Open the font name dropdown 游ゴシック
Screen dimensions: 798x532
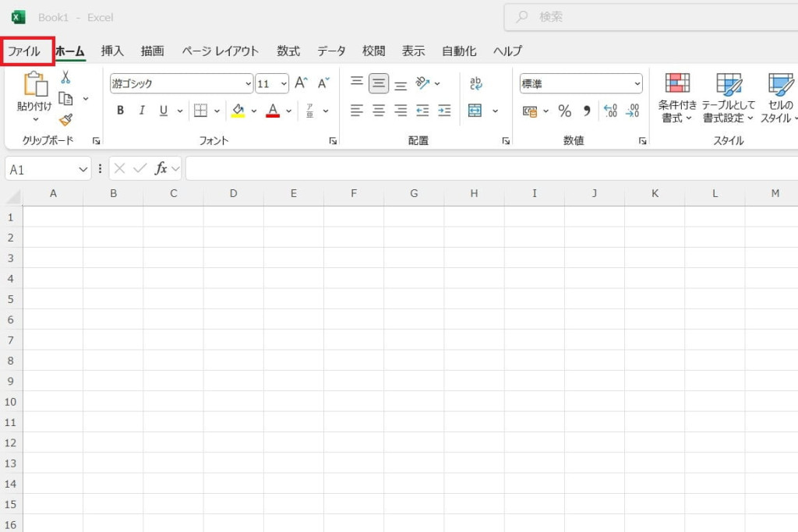point(248,83)
